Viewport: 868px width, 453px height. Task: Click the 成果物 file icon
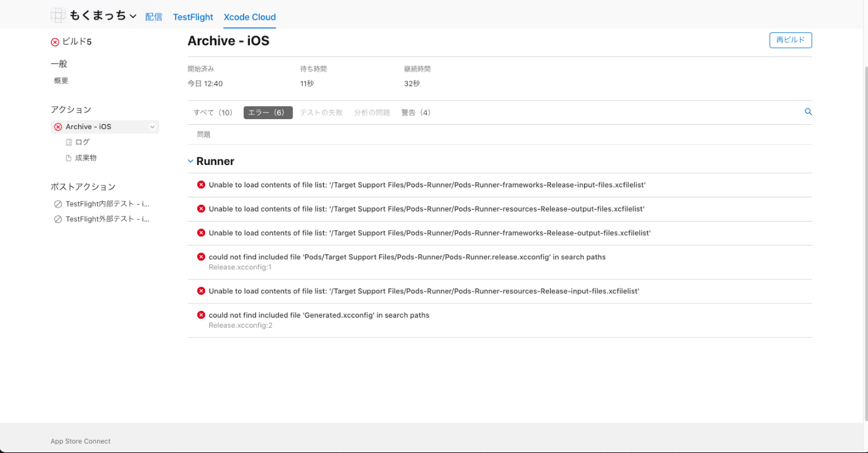[x=69, y=158]
